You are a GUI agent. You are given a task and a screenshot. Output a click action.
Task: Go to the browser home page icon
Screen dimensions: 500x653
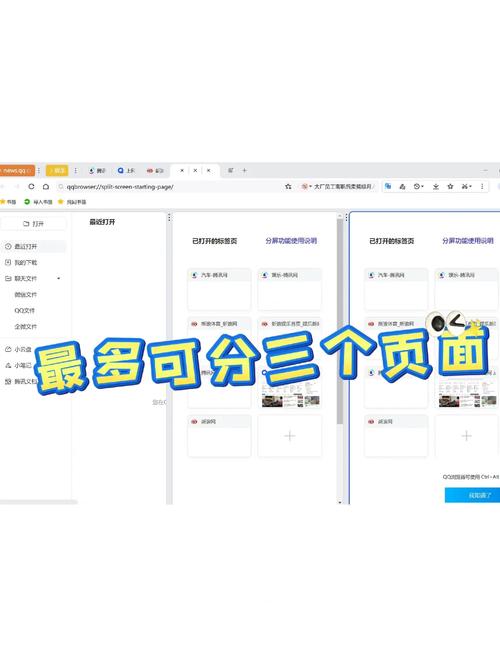46,187
